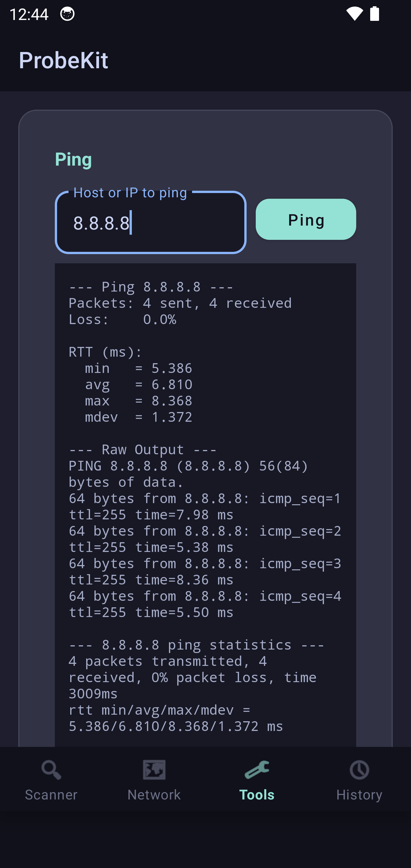Tap the 'mdev = 1.372' value

138,417
